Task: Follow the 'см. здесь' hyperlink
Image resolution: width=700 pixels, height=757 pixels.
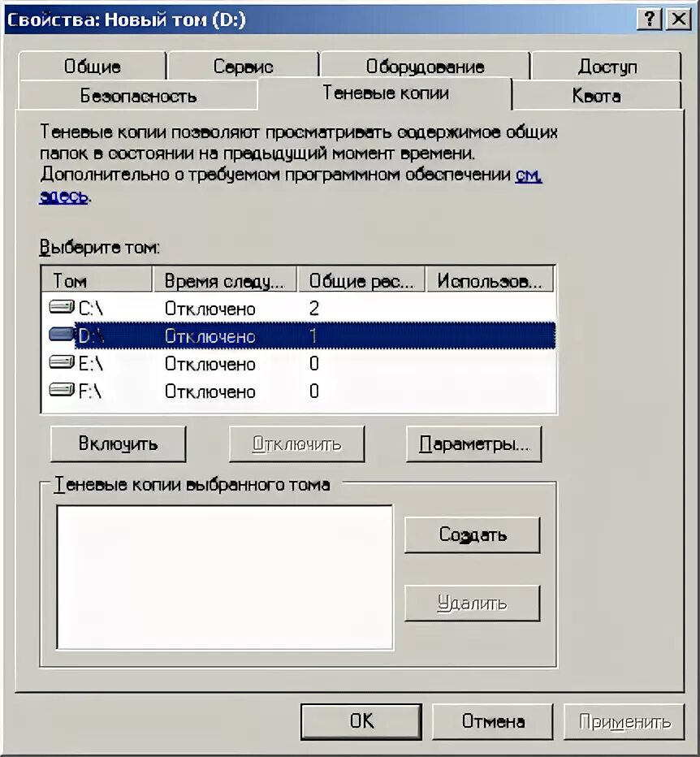Action: tap(529, 175)
